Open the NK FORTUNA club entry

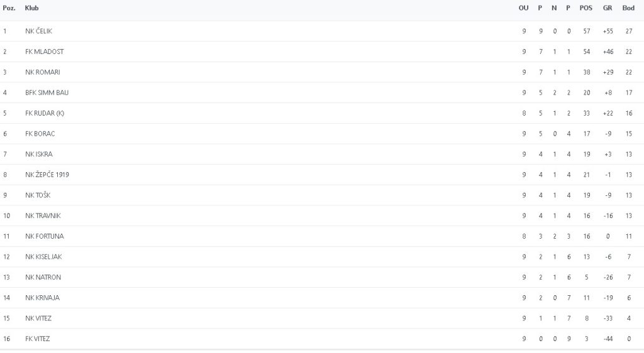(x=44, y=236)
